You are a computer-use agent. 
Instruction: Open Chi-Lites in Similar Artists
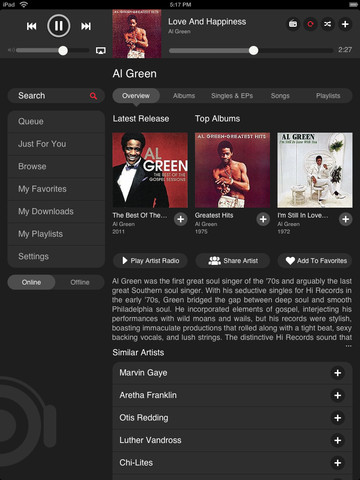[x=233, y=463]
